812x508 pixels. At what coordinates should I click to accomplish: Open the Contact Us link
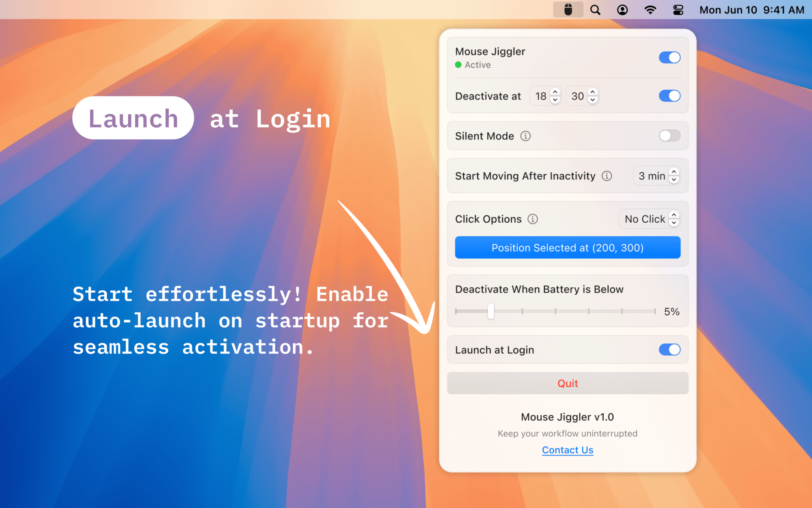coord(567,450)
